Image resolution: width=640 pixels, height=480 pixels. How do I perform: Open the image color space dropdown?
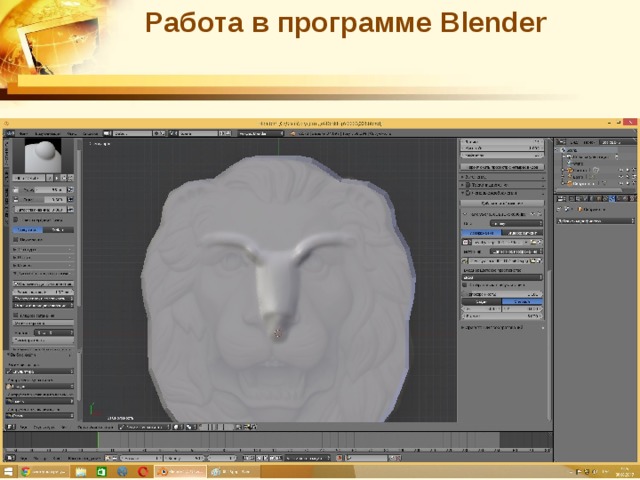pyautogui.click(x=502, y=277)
